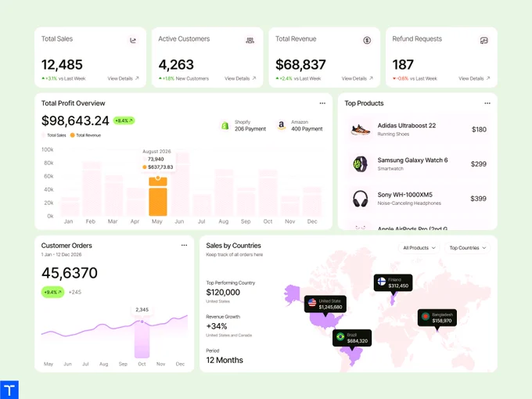Click the $98,643.24 total profit value
This screenshot has width=532, height=399.
75,120
